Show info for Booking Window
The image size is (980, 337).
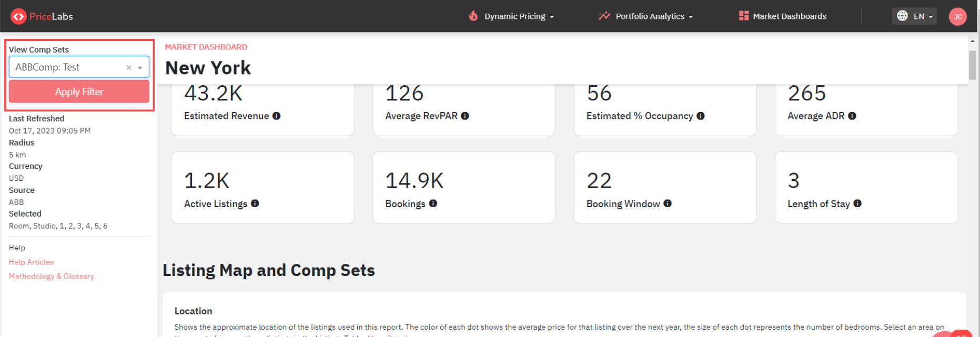[x=668, y=203]
